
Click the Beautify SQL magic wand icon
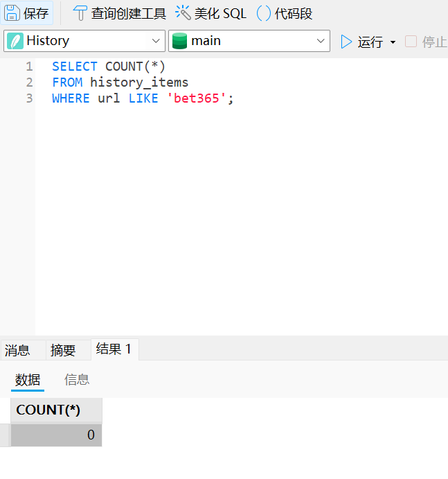pos(183,13)
